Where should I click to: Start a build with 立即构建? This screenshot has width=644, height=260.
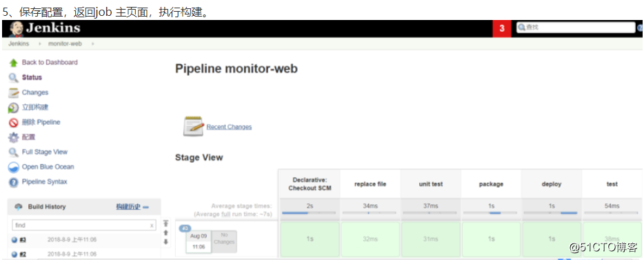(35, 107)
